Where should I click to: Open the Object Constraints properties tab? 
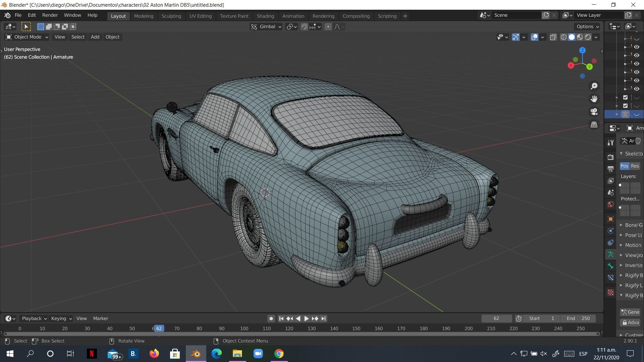610,242
